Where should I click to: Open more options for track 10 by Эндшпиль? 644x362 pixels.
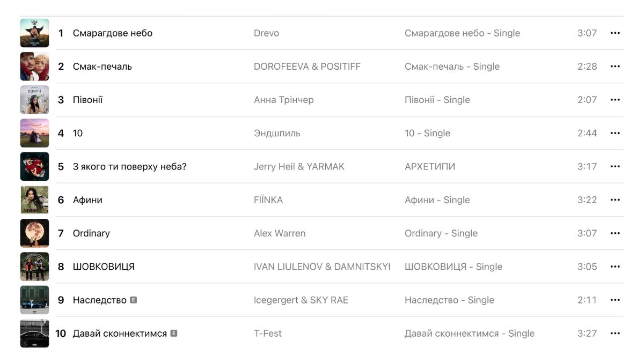pyautogui.click(x=615, y=133)
